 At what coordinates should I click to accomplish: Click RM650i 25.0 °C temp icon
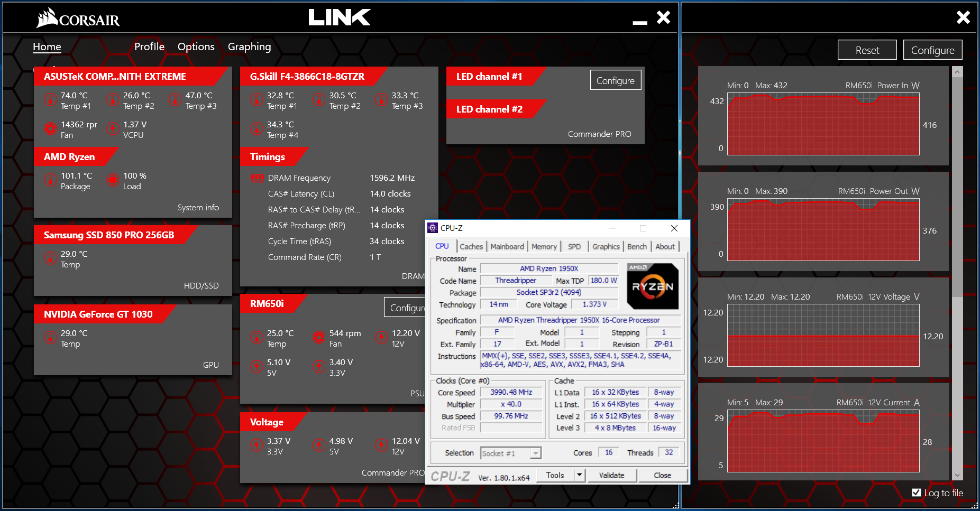[257, 338]
